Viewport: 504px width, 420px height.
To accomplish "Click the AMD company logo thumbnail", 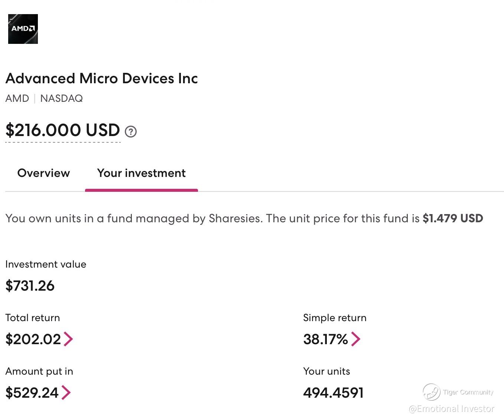I will pyautogui.click(x=23, y=29).
